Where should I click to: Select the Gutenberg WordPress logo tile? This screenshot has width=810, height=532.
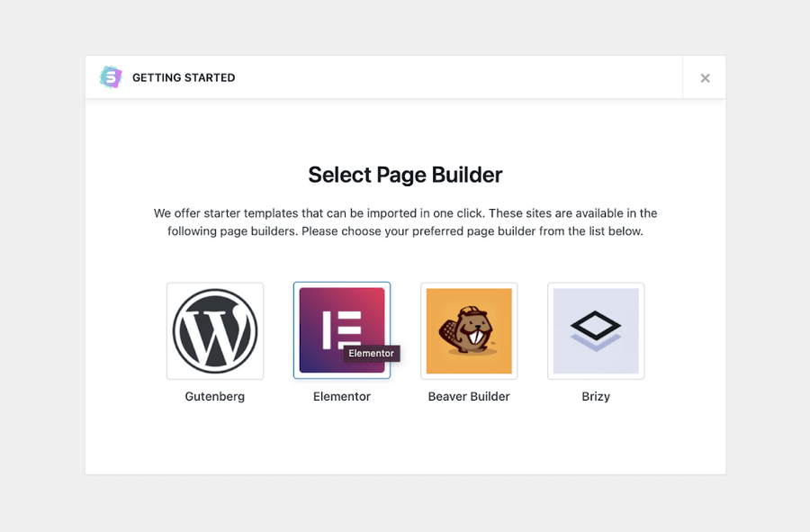[215, 330]
